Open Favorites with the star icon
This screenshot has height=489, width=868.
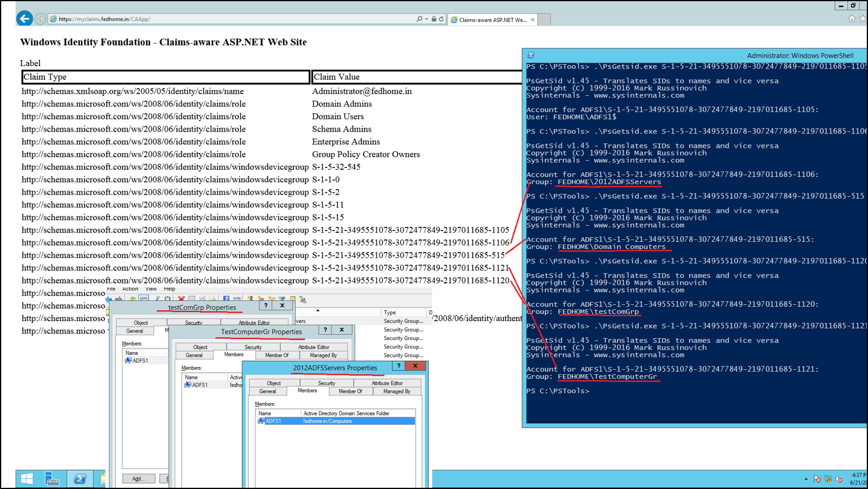coord(864,18)
